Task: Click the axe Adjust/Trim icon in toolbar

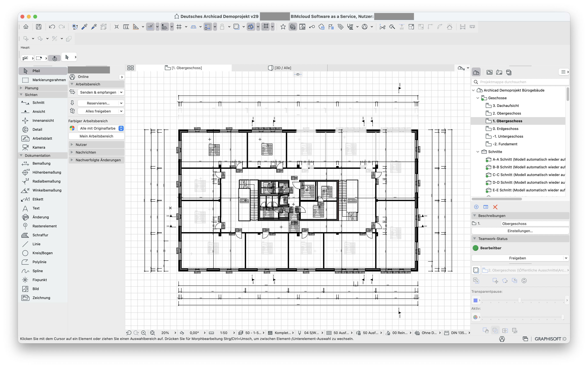Action: 392,27
